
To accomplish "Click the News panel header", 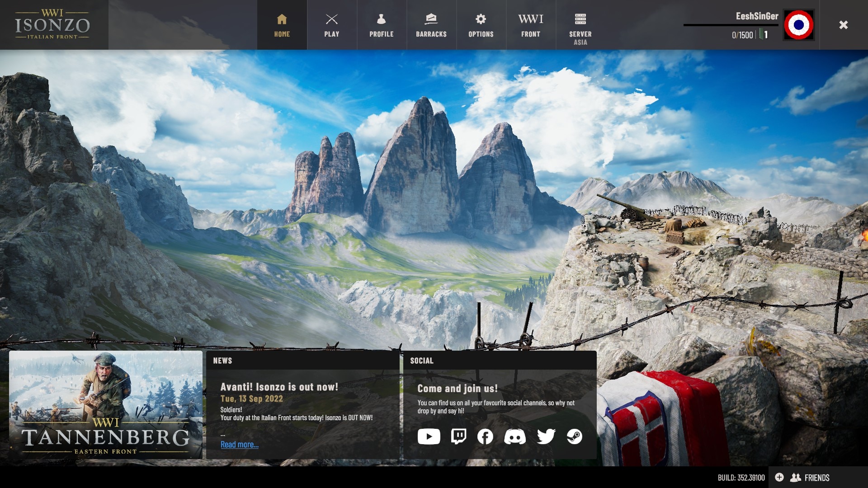I will (x=302, y=361).
